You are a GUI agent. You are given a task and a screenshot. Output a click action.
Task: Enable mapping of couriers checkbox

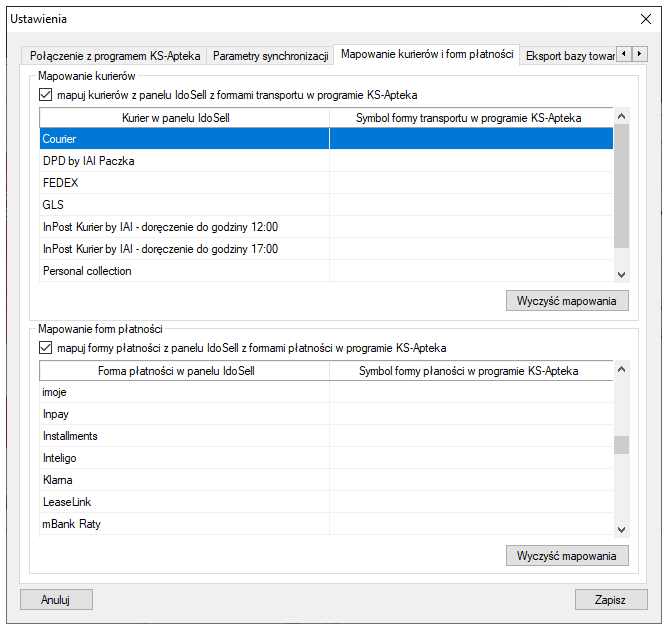(46, 96)
